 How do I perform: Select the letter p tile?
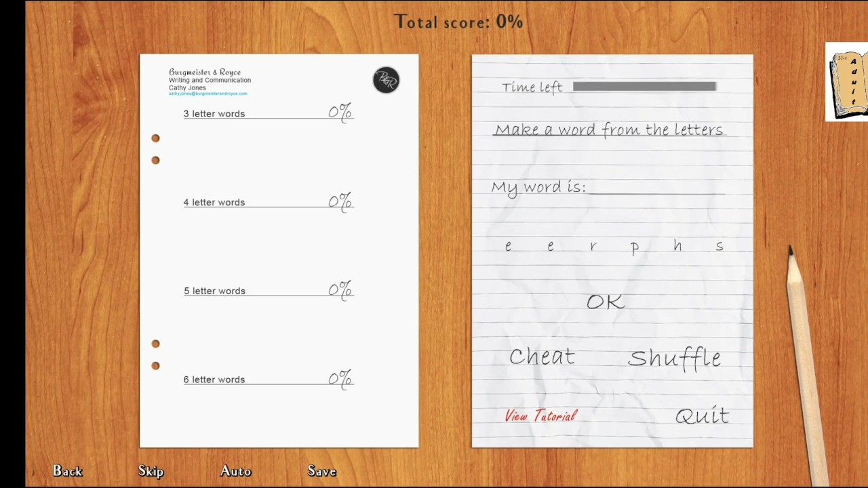635,248
